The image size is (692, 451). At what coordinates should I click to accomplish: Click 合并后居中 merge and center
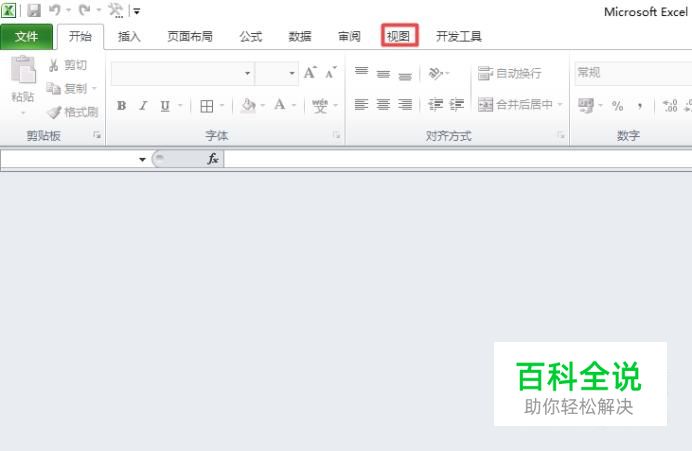point(515,105)
